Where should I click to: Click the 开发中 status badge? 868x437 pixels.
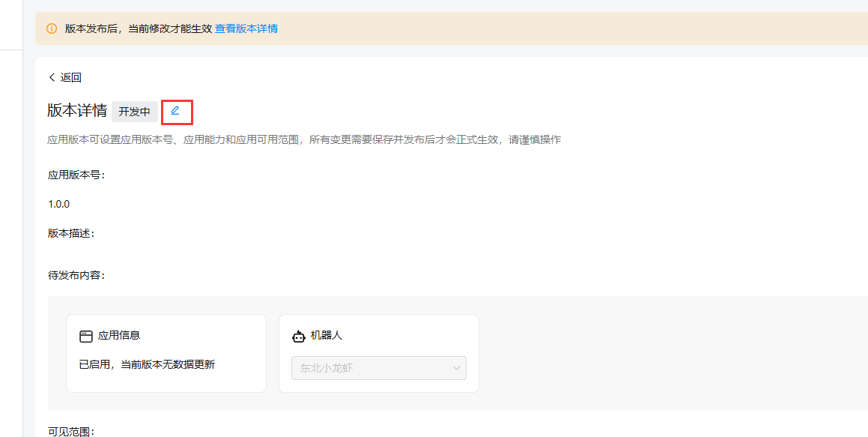coord(135,112)
